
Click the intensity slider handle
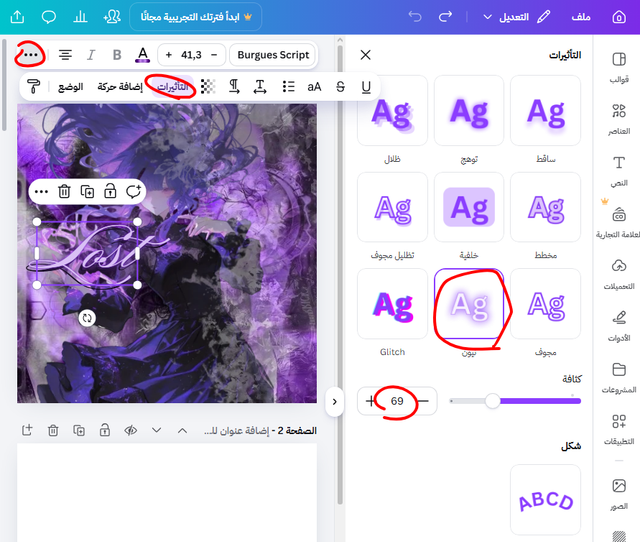point(493,401)
